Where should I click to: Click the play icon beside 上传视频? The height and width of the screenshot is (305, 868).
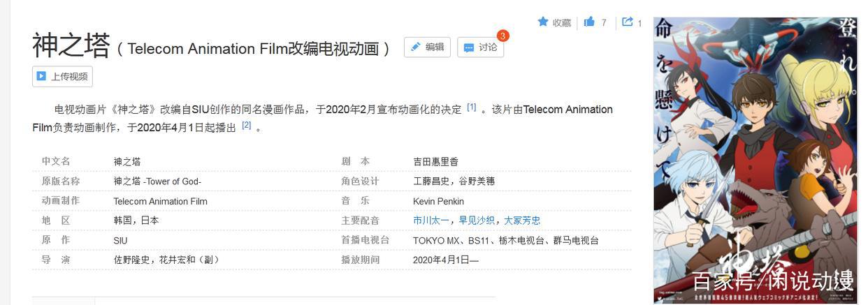(x=42, y=76)
